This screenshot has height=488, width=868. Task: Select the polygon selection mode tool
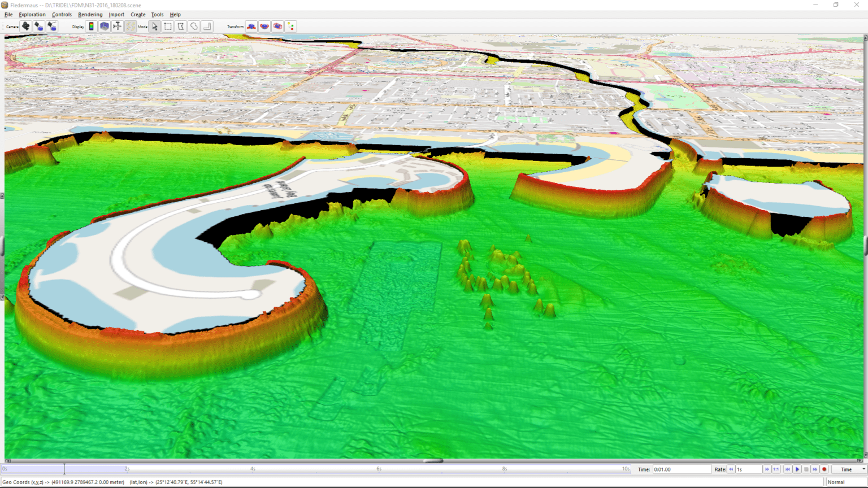click(180, 26)
